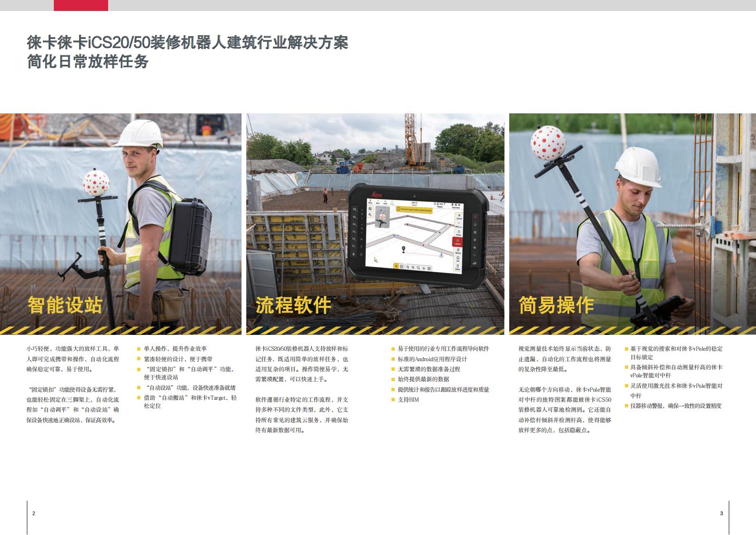Click the paragraph starting with "固定锁扣"功能使得设备无需拧紧

(x=73, y=405)
